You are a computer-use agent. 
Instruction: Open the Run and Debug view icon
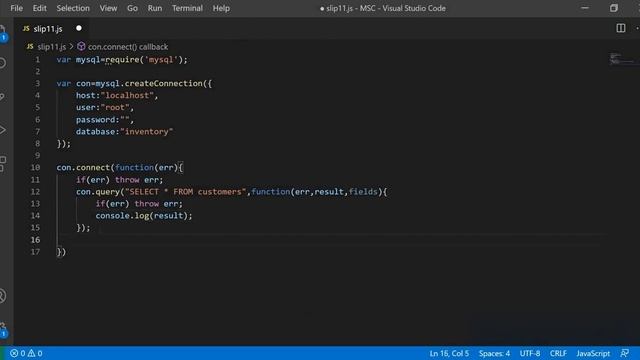[x=2, y=130]
